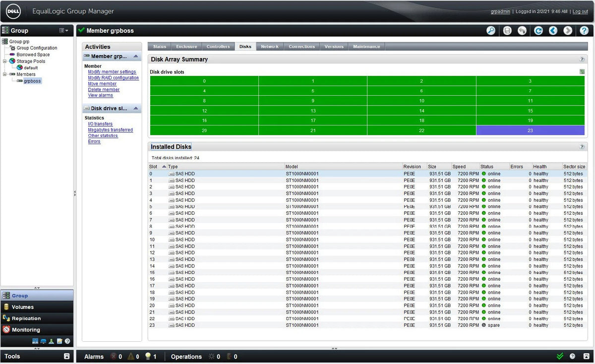This screenshot has width=595, height=364.
Task: Click the discard changes arrow icon
Action: click(x=522, y=31)
